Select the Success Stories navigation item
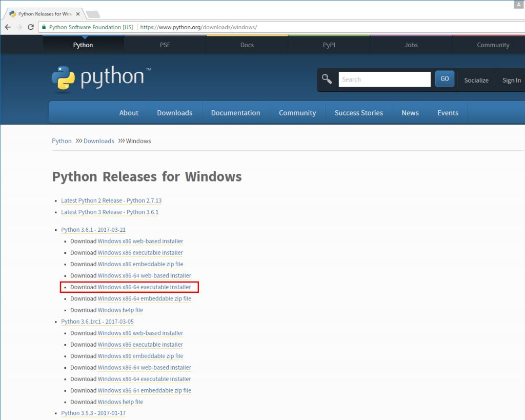 pyautogui.click(x=358, y=112)
